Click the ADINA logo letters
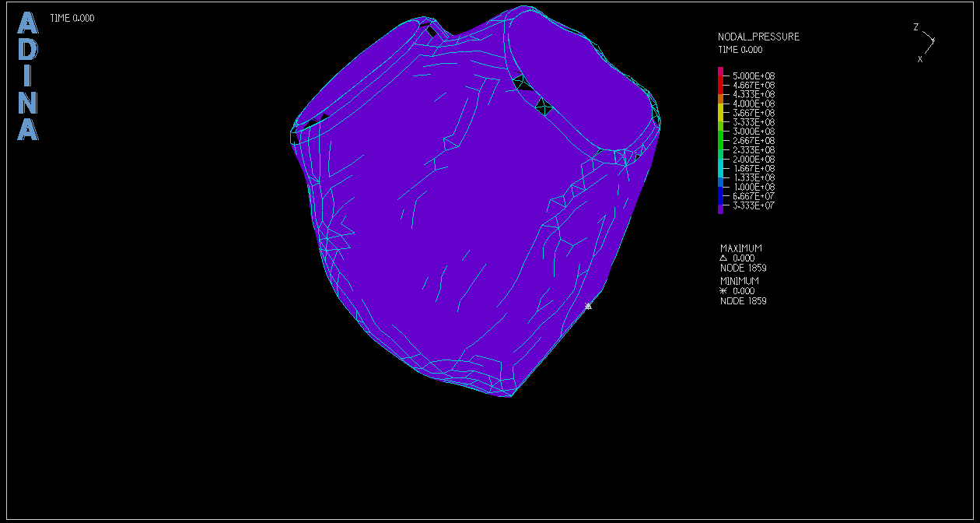This screenshot has width=980, height=523. (x=27, y=77)
